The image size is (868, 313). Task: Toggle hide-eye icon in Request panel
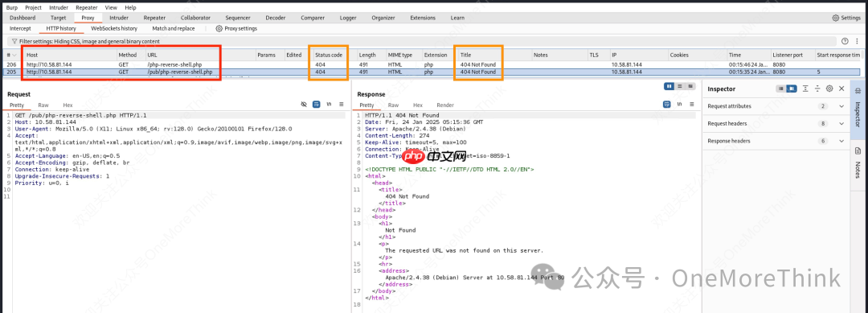point(303,104)
